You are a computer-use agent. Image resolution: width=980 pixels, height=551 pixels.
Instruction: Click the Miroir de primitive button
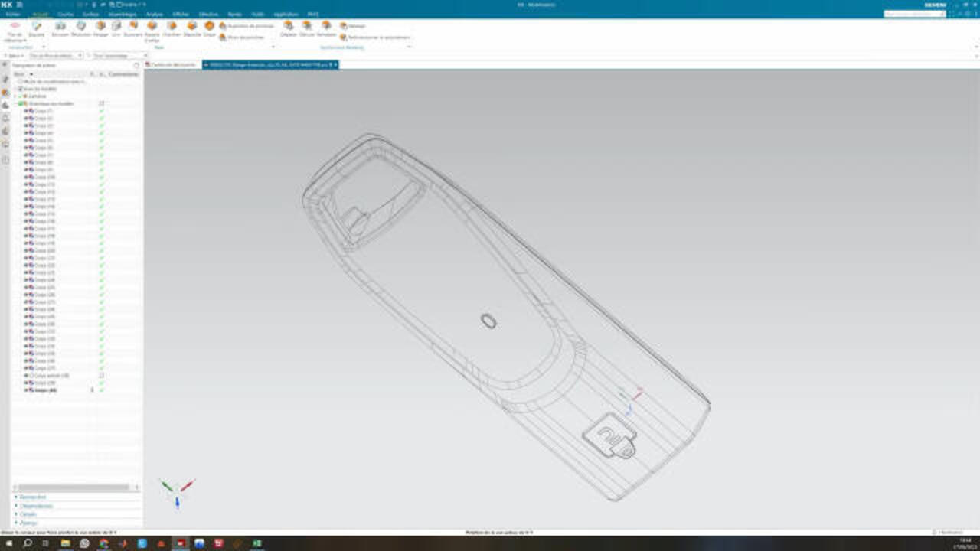pyautogui.click(x=242, y=37)
